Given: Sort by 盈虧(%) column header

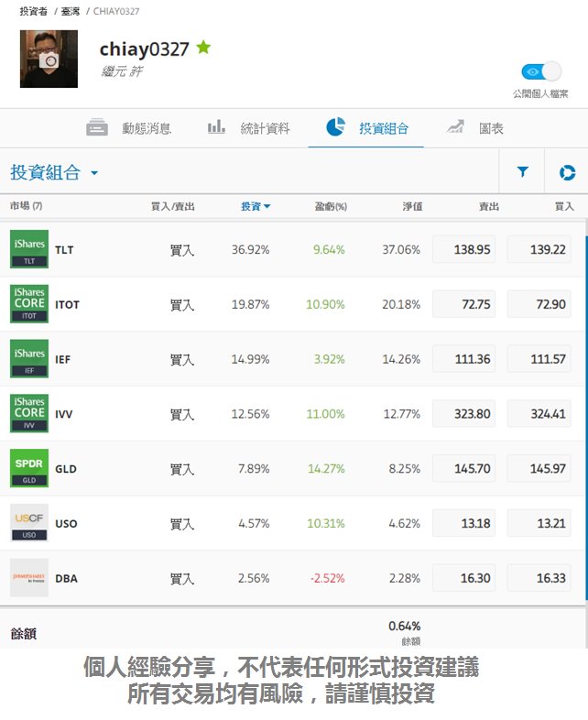Looking at the screenshot, I should pos(331,207).
